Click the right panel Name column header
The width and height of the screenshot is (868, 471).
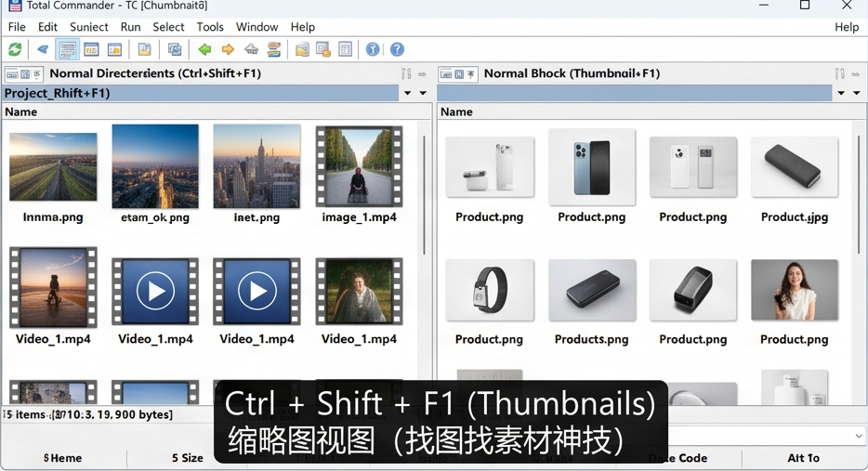coord(651,111)
